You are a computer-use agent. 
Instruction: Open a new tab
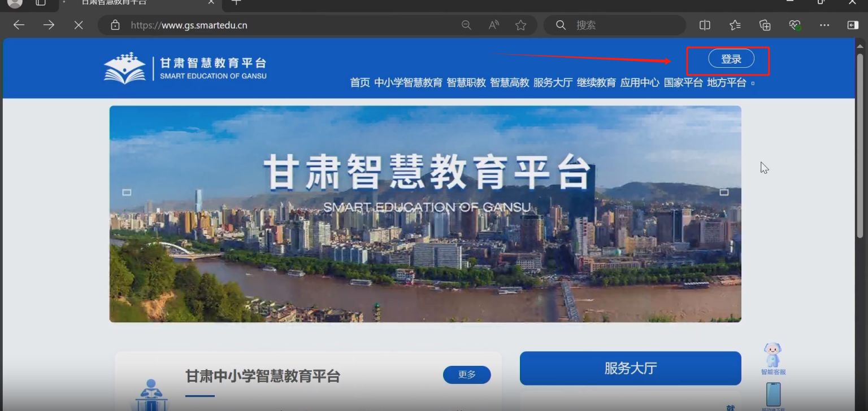pos(236,2)
